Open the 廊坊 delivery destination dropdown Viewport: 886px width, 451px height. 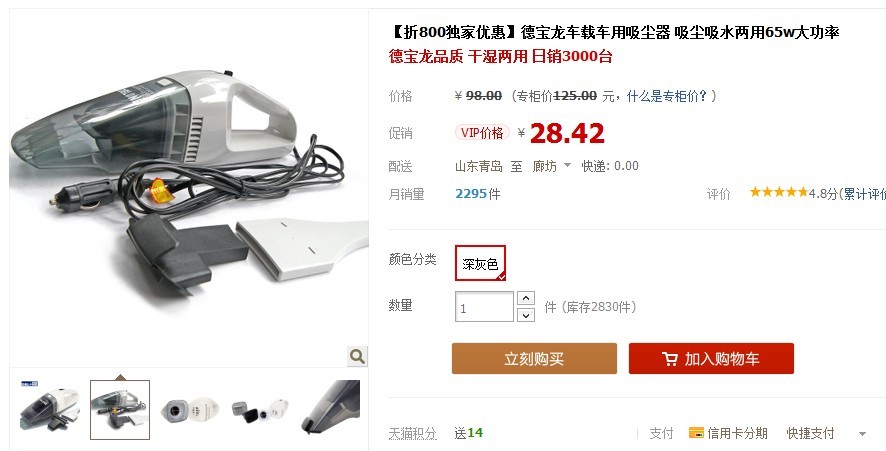[551, 166]
